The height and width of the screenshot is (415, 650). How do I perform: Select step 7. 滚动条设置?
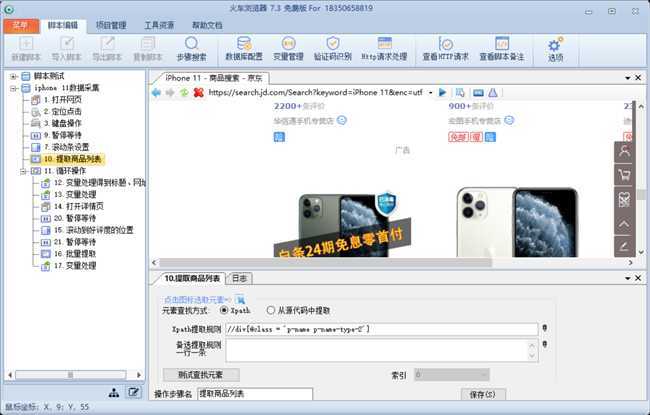pyautogui.click(x=66, y=147)
